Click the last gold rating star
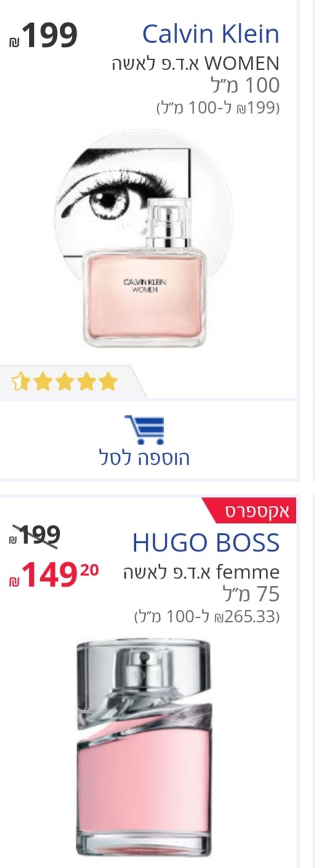Screen dimensions: 315x868 pyautogui.click(x=108, y=382)
